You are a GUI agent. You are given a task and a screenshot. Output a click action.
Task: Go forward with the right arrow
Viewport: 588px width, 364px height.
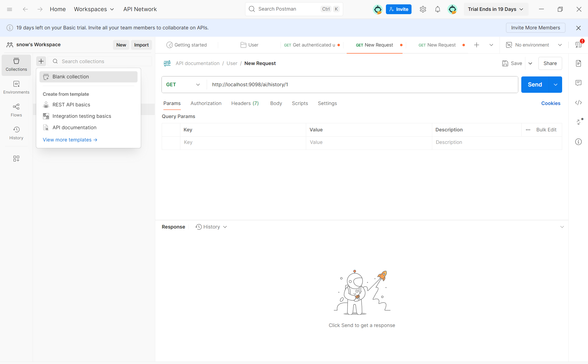click(40, 9)
